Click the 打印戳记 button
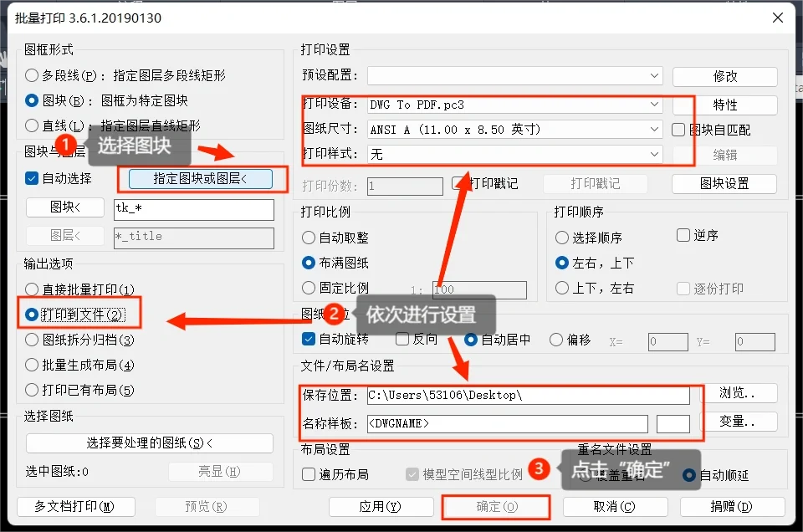This screenshot has width=803, height=532. 596,183
